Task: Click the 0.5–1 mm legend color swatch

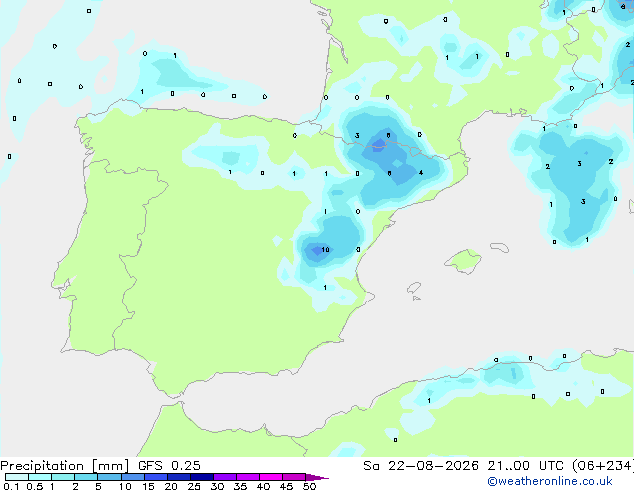Action: [x=40, y=477]
